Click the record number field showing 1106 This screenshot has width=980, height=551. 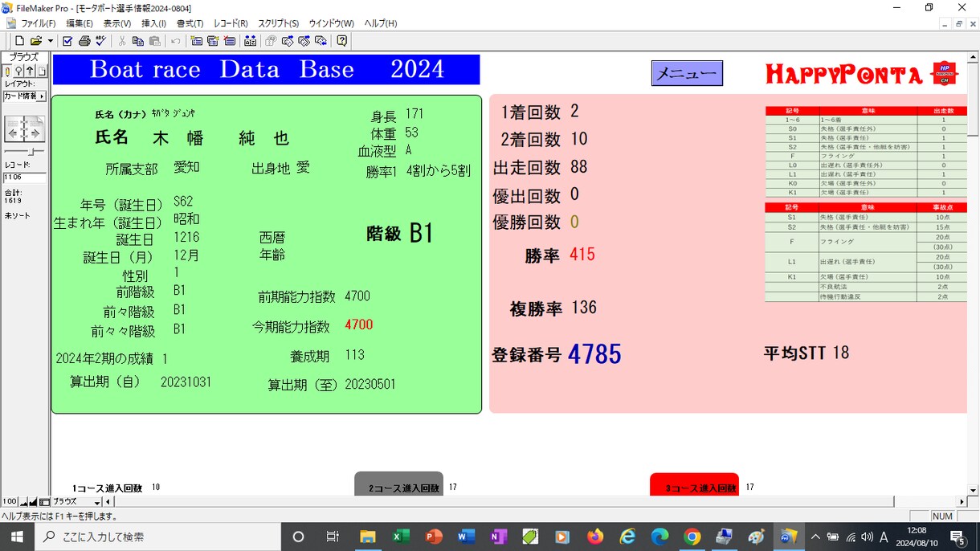click(24, 178)
